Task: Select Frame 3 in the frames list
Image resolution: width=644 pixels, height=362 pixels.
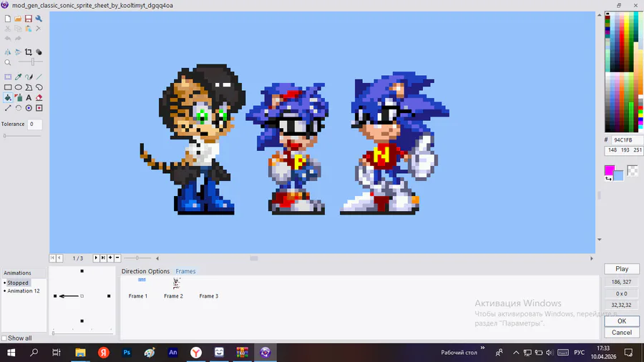Action: [x=209, y=296]
